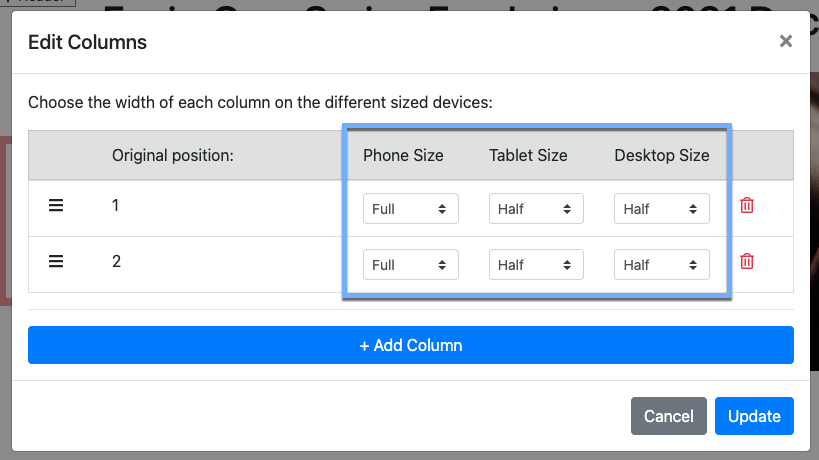Close the Edit Columns dialog with X
This screenshot has height=460, width=819.
(x=785, y=41)
